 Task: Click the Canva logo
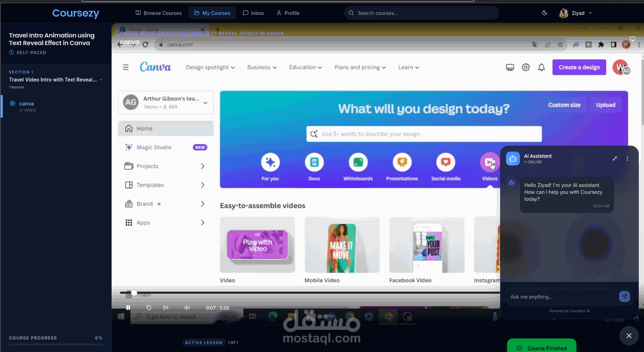click(x=155, y=67)
